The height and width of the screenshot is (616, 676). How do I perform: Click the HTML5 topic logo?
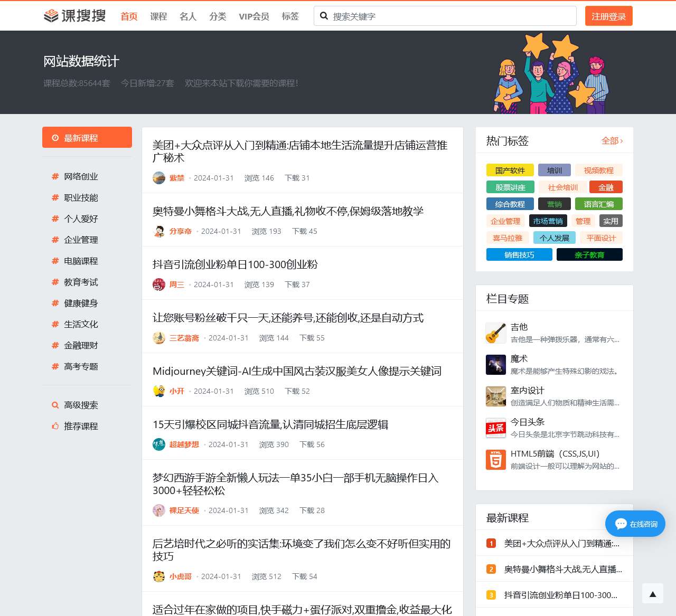coord(496,460)
